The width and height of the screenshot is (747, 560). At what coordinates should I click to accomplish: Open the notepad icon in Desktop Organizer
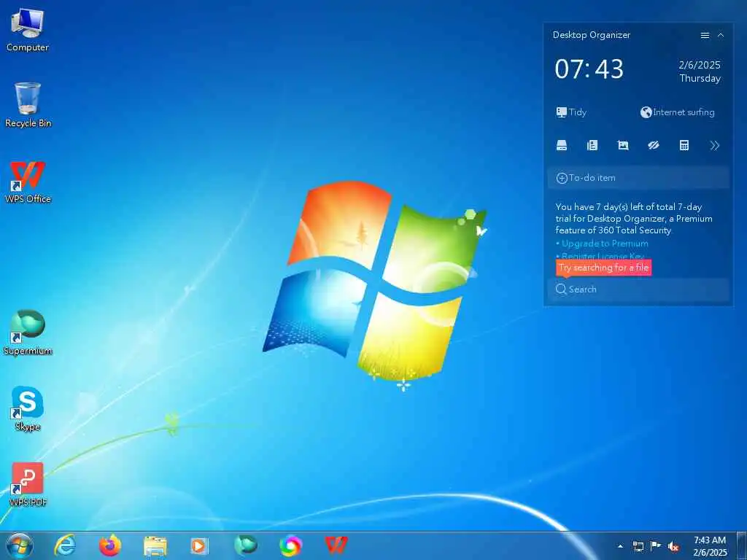click(592, 146)
